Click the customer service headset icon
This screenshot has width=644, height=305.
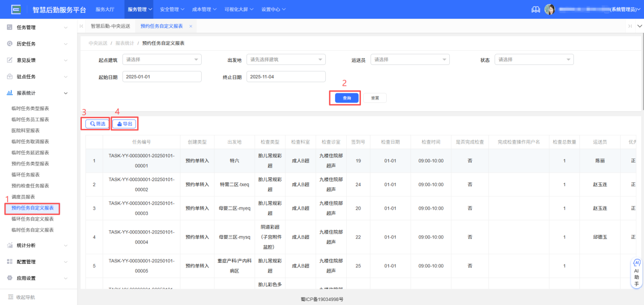point(535,9)
